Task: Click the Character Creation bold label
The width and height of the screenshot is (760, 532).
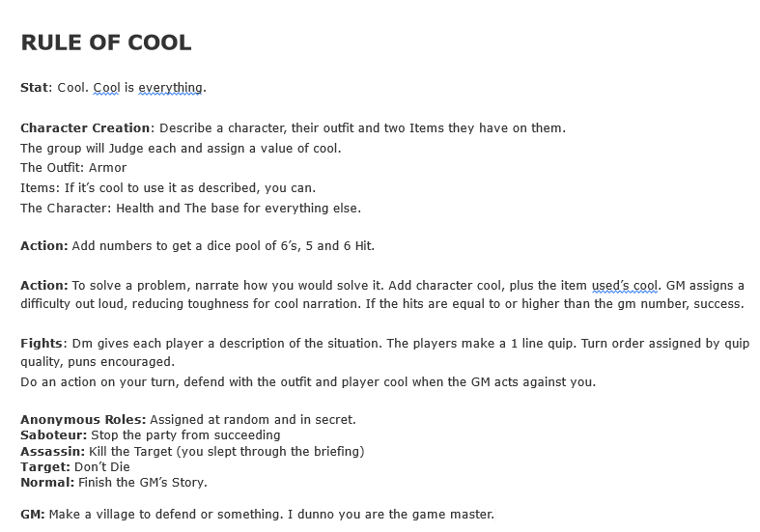Action: tap(86, 127)
